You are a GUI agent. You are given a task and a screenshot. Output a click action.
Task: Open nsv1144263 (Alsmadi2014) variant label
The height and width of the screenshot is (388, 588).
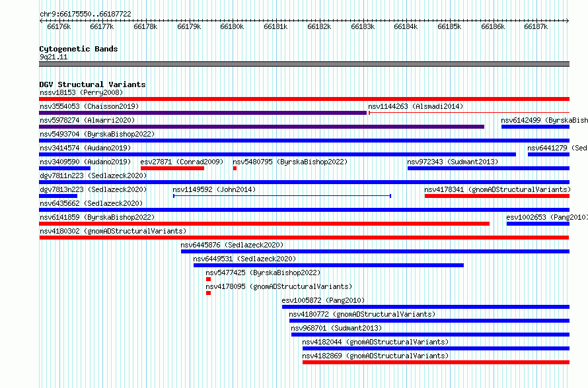416,106
